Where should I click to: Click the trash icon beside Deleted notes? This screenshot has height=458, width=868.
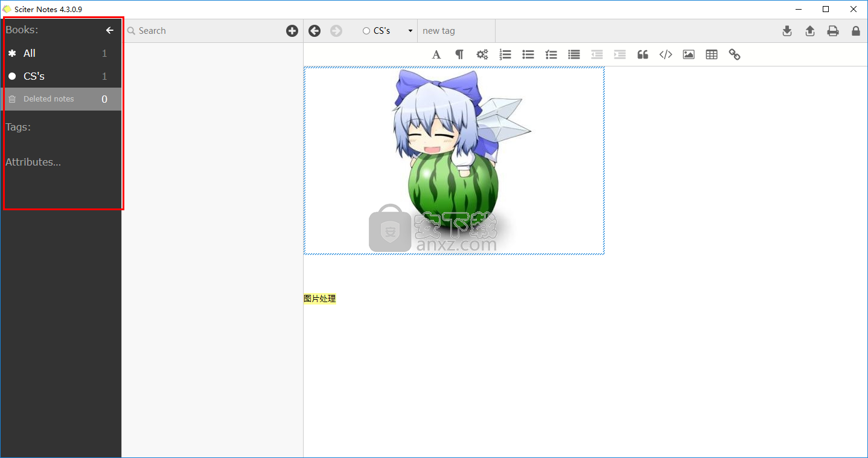pos(12,99)
